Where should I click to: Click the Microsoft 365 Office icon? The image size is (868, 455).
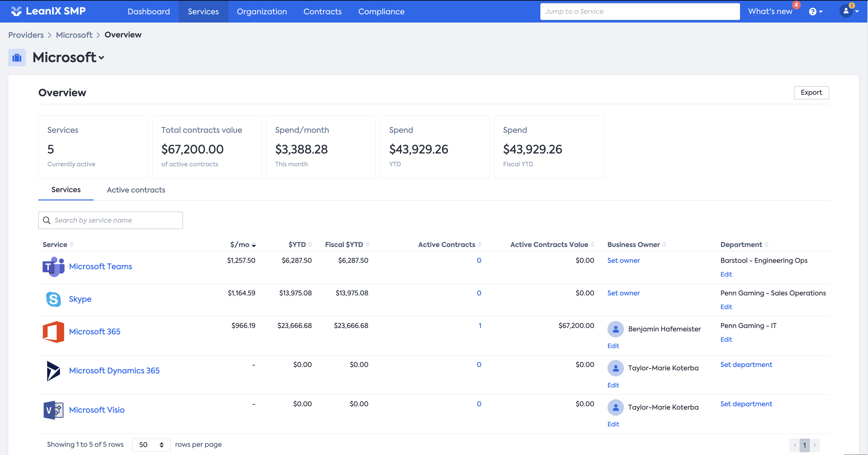[53, 332]
